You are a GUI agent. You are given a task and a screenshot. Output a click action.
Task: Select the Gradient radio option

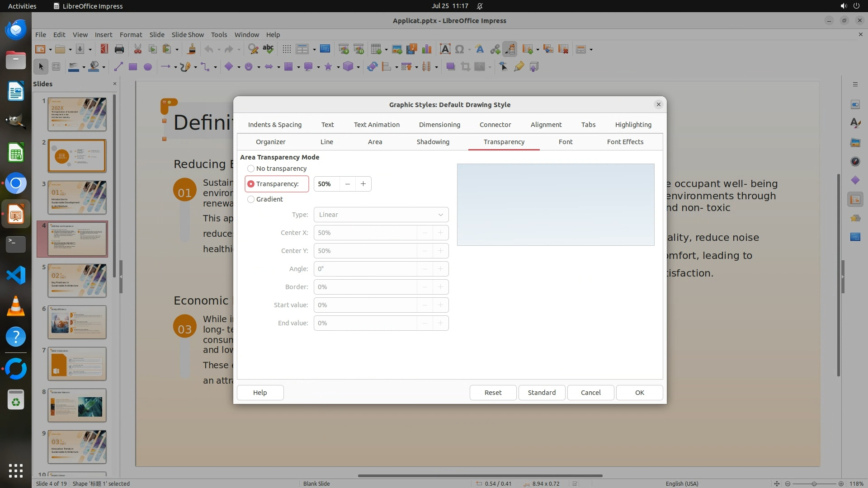point(251,199)
